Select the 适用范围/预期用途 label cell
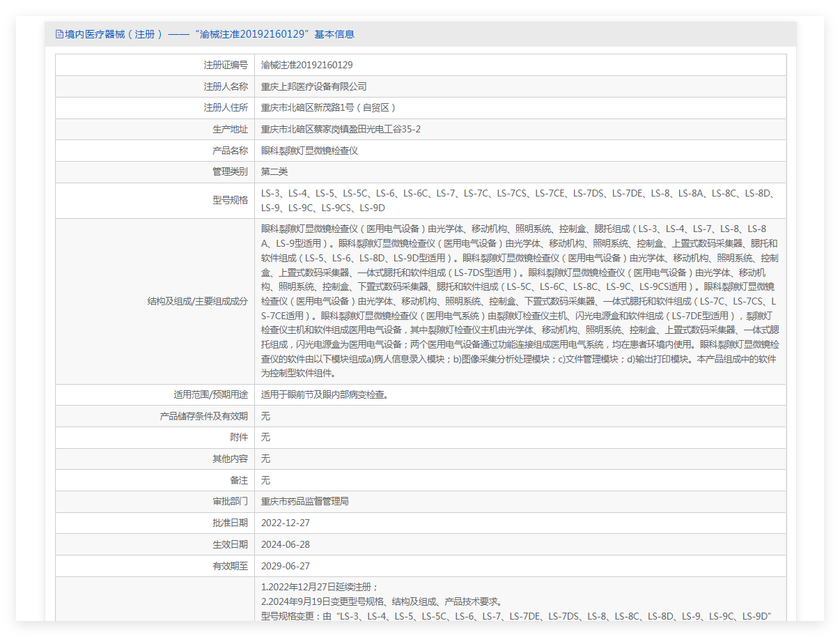 click(x=155, y=395)
